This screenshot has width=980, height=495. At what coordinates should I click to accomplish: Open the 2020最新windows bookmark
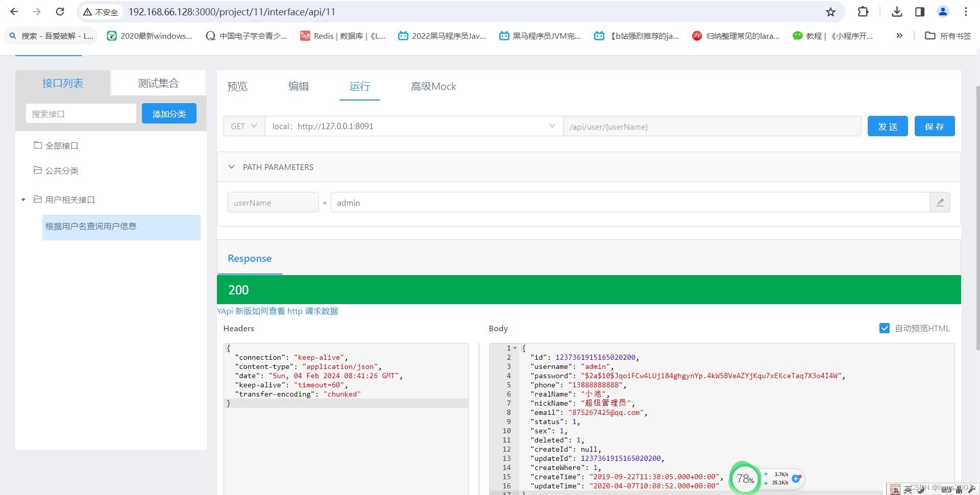point(150,36)
